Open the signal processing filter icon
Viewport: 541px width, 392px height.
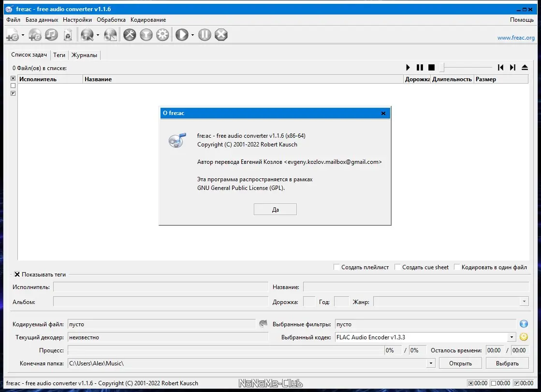tap(146, 34)
